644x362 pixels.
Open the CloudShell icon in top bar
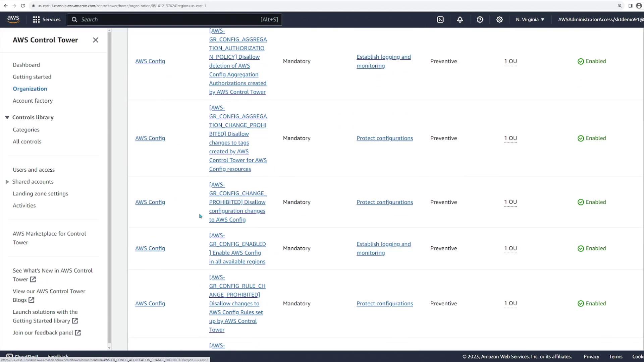pyautogui.click(x=440, y=20)
